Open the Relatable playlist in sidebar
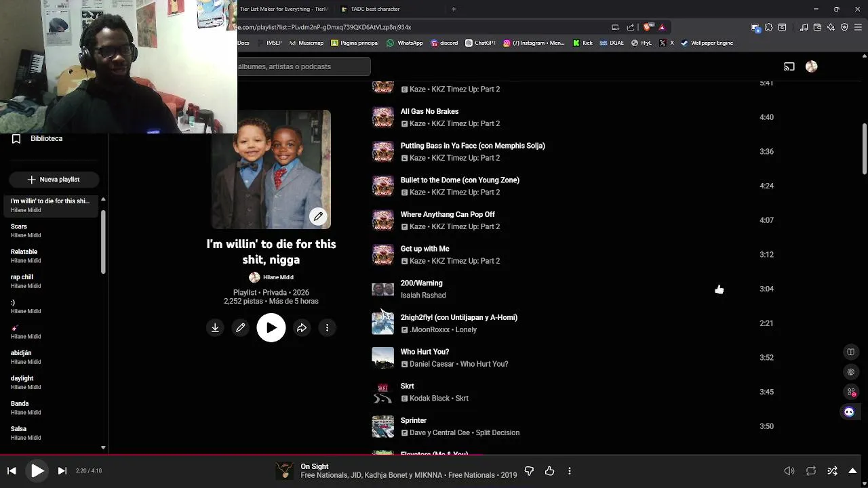868x488 pixels. coord(51,256)
